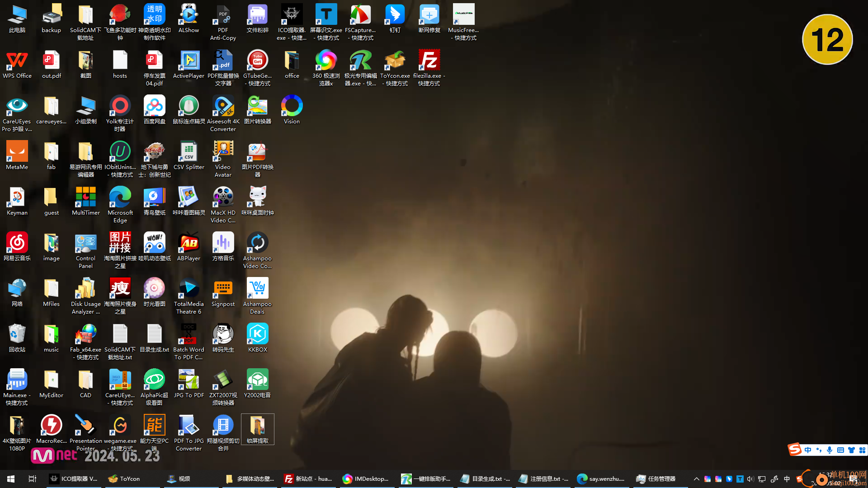The image size is (868, 488).
Task: Click the number 12 clock widget
Action: 827,39
